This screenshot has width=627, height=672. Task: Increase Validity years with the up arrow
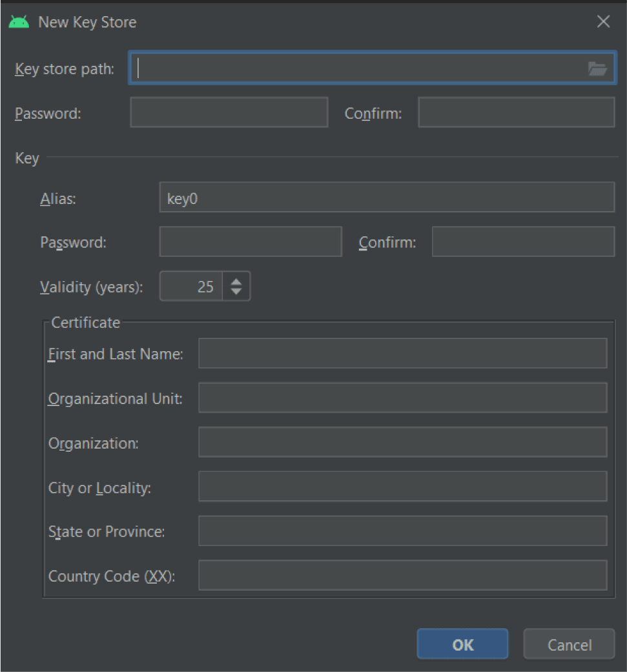pyautogui.click(x=236, y=281)
